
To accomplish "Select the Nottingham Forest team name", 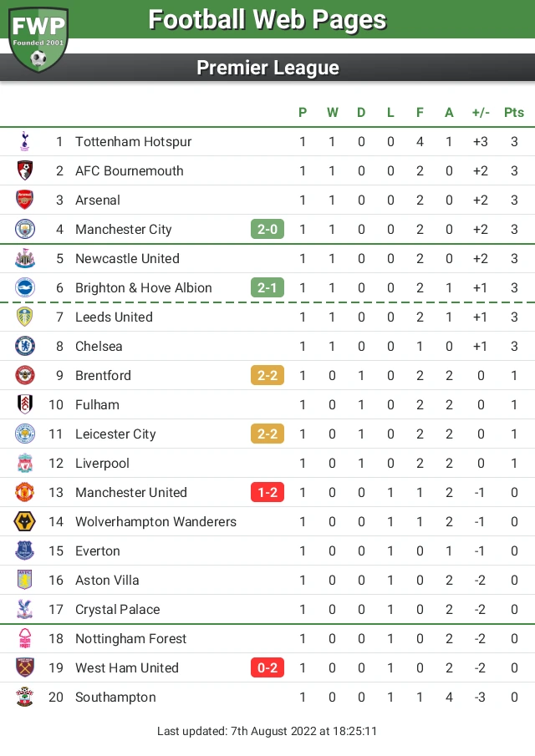I will point(130,638).
